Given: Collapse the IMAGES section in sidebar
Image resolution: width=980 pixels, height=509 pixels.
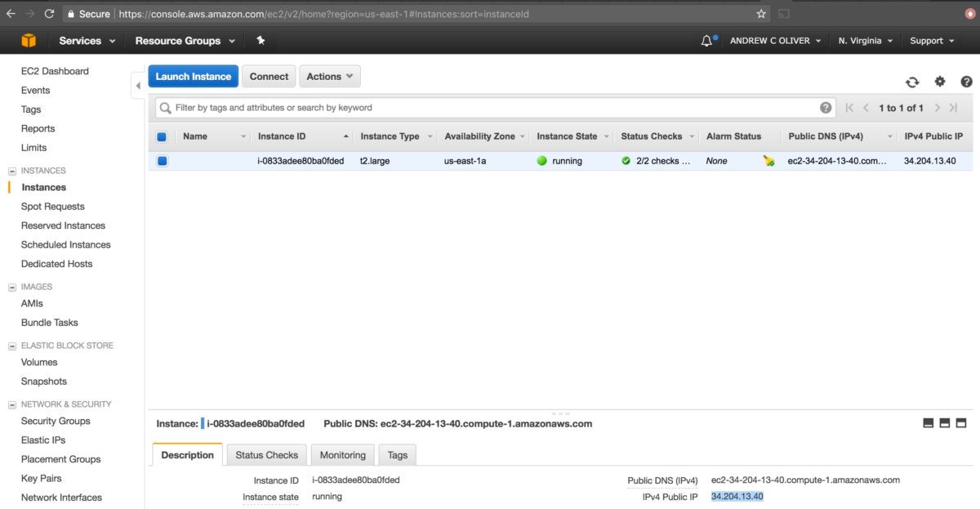Looking at the screenshot, I should coord(12,288).
